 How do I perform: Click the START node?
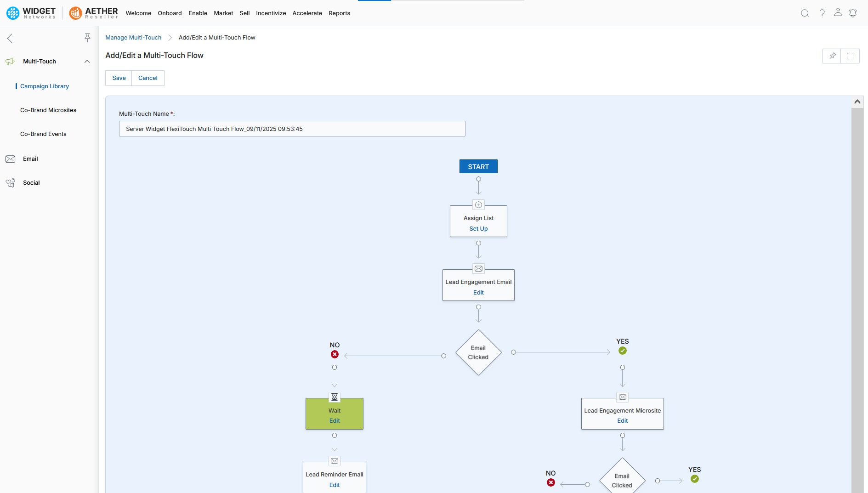[x=478, y=167]
